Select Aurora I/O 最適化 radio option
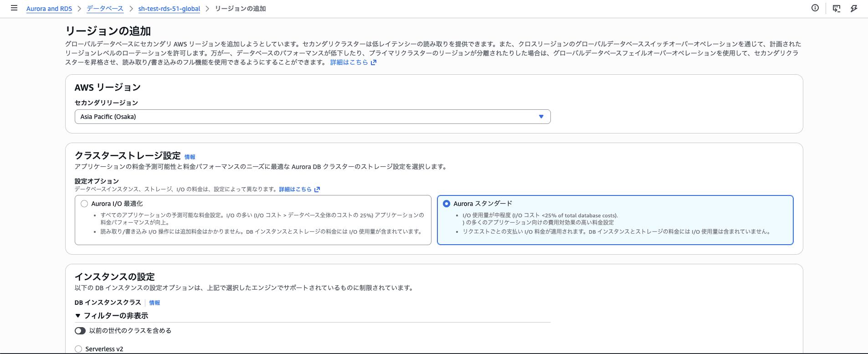This screenshot has width=868, height=354. (84, 204)
